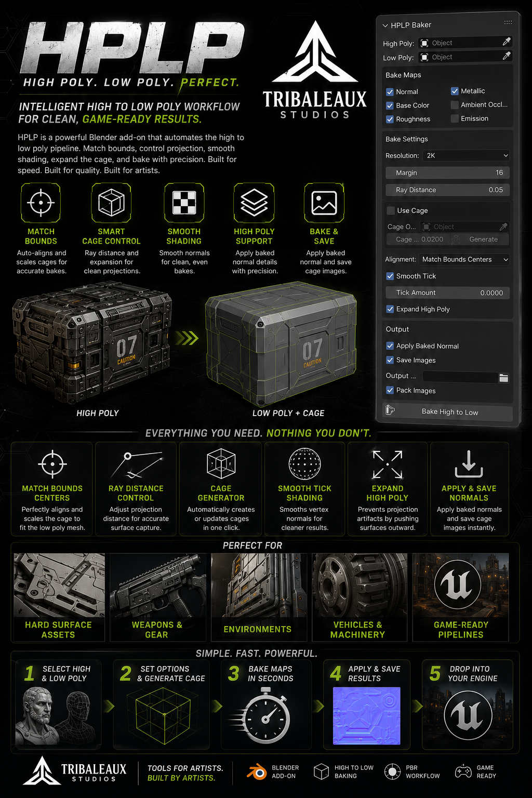Toggle the Normal bake map checkbox

[x=390, y=91]
